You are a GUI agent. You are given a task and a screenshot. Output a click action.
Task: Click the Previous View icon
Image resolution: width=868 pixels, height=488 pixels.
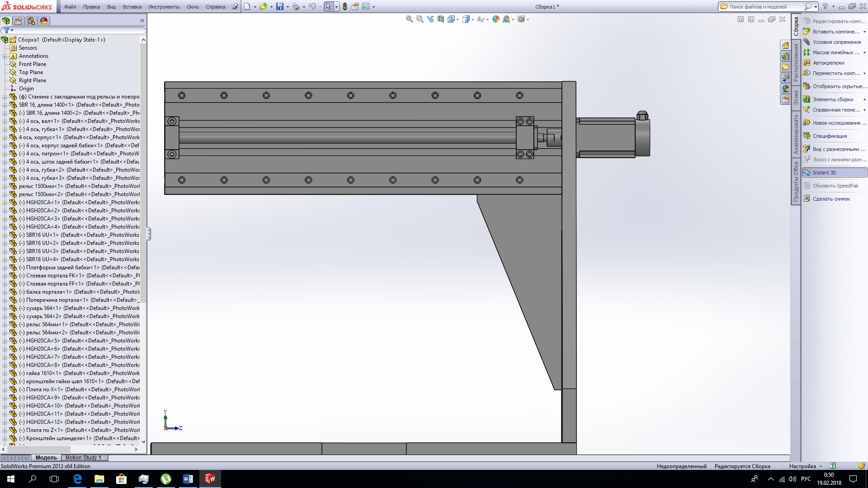(430, 19)
